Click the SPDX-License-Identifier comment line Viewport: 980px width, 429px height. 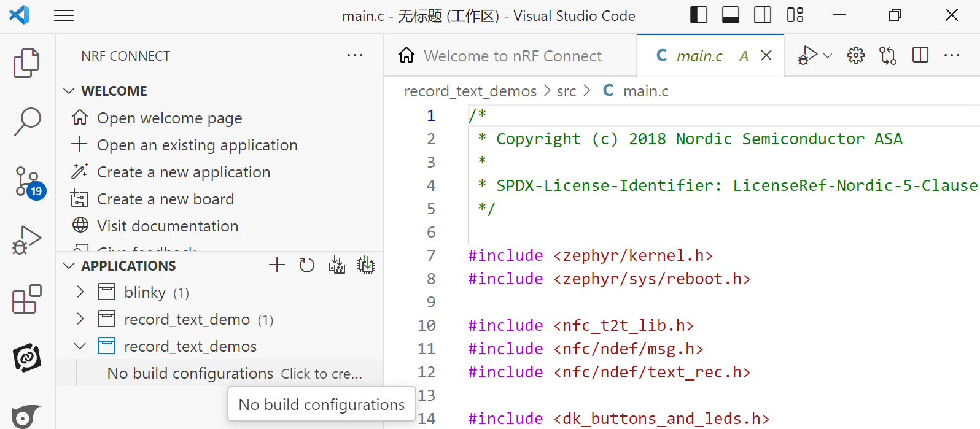pos(728,185)
